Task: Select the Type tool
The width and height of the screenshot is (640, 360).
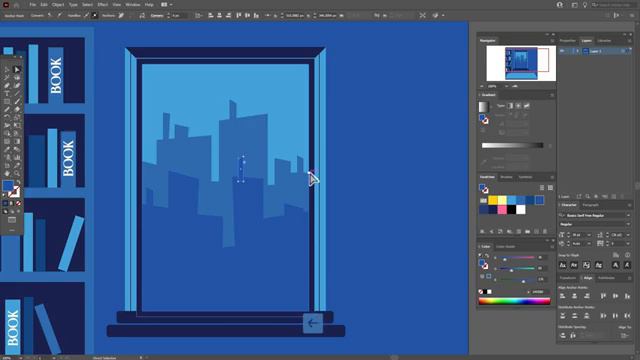Action: pyautogui.click(x=7, y=93)
